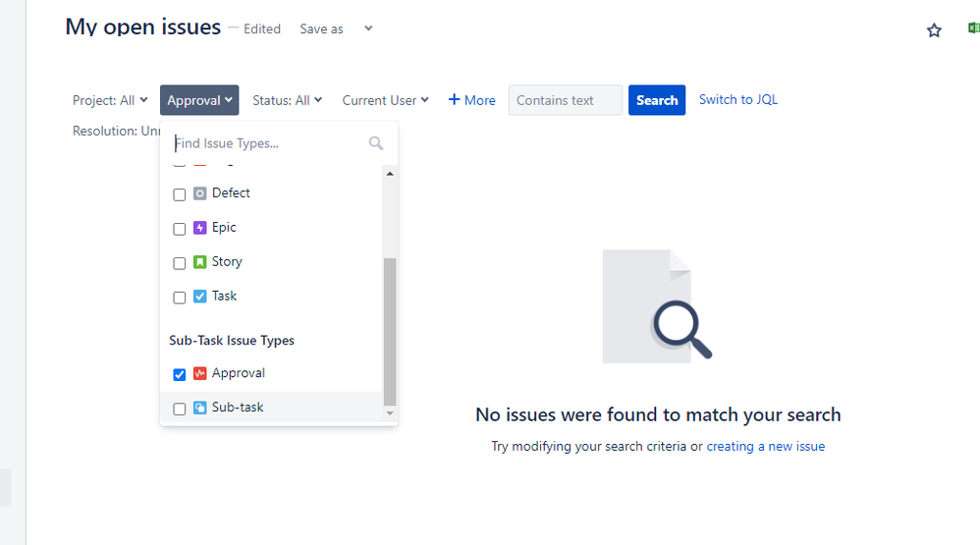Screen dimensions: 980x545
Task: Click Save as
Action: click(321, 28)
